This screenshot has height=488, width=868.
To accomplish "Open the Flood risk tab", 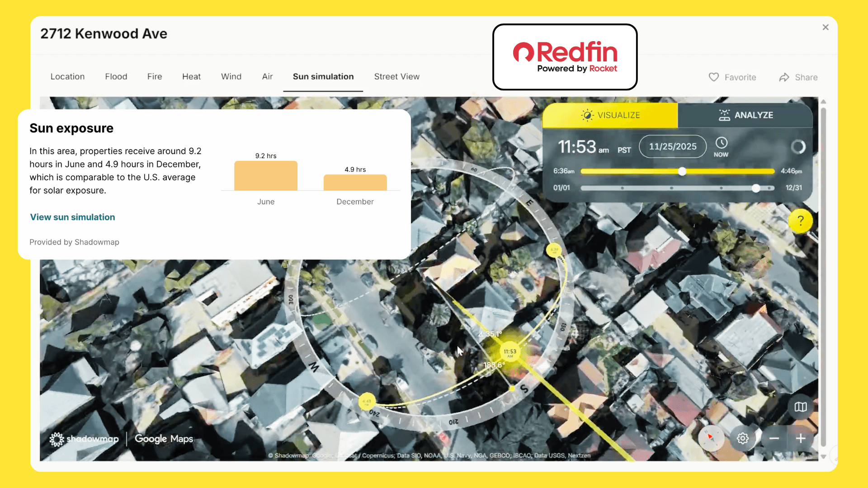I will (116, 76).
